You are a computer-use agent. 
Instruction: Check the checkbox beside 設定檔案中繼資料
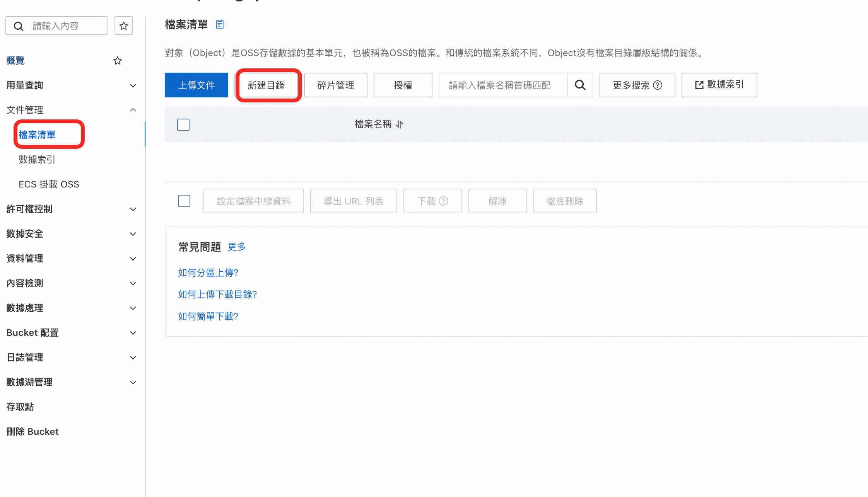pos(184,201)
